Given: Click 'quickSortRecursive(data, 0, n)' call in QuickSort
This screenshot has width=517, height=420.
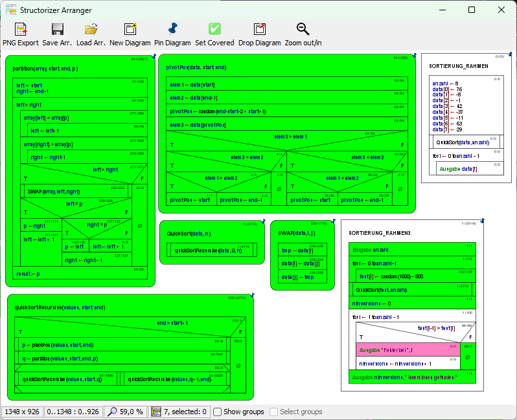Looking at the screenshot, I should click(212, 250).
